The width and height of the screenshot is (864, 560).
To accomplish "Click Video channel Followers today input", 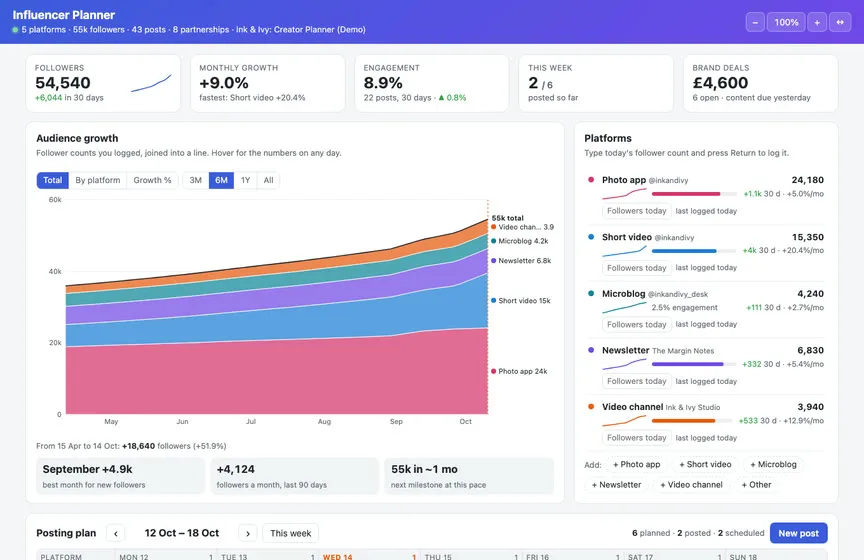I will click(636, 438).
